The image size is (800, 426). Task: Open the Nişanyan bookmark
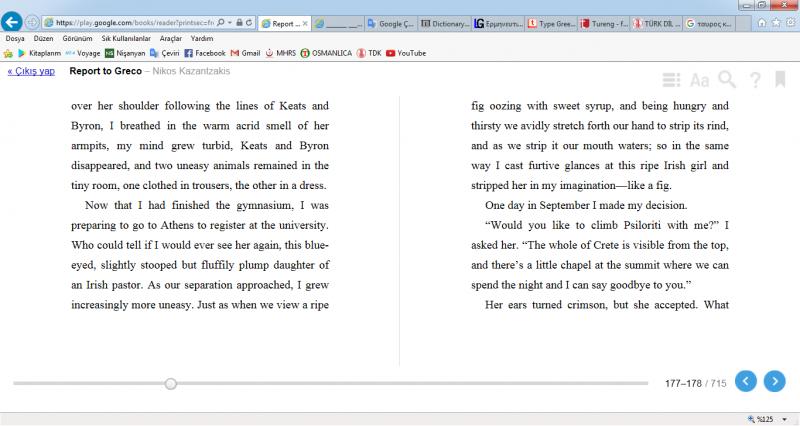tap(125, 53)
